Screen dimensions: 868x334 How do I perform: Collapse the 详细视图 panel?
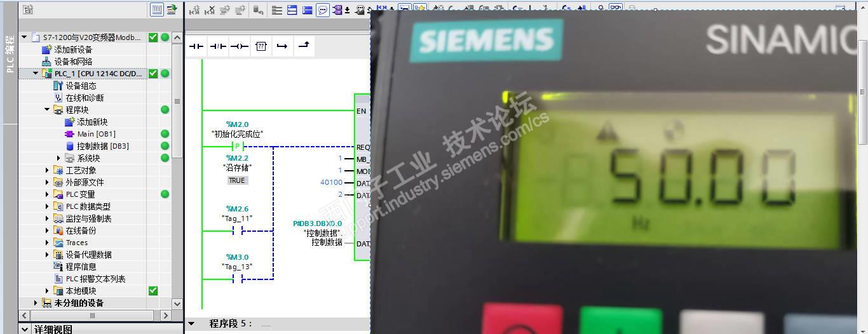(x=25, y=329)
